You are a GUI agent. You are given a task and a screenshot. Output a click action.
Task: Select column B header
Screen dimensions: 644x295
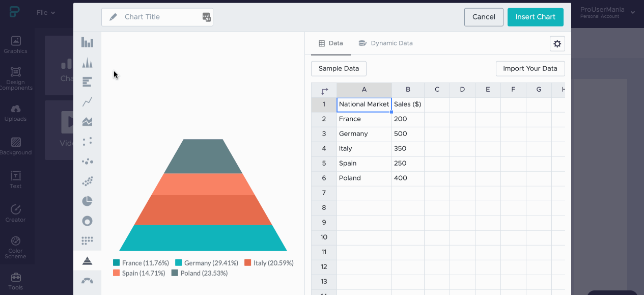pos(408,90)
